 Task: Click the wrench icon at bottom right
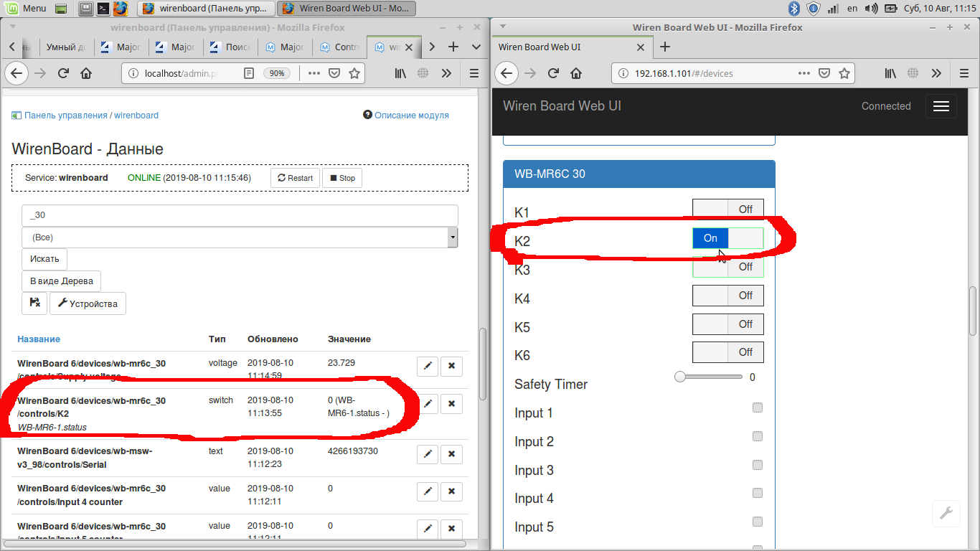coord(946,513)
